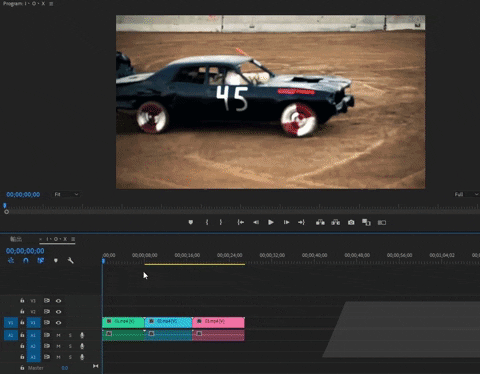Click the Lift button

[320, 222]
